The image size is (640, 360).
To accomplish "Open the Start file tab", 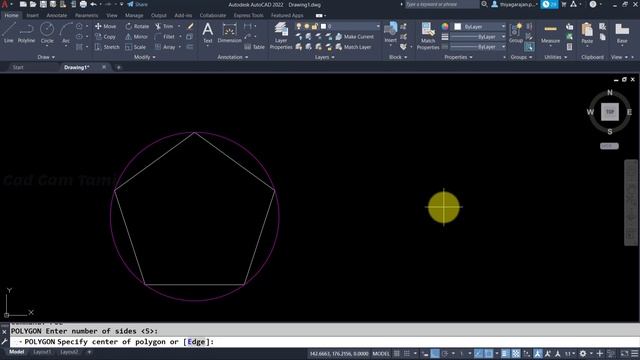I will pyautogui.click(x=18, y=67).
